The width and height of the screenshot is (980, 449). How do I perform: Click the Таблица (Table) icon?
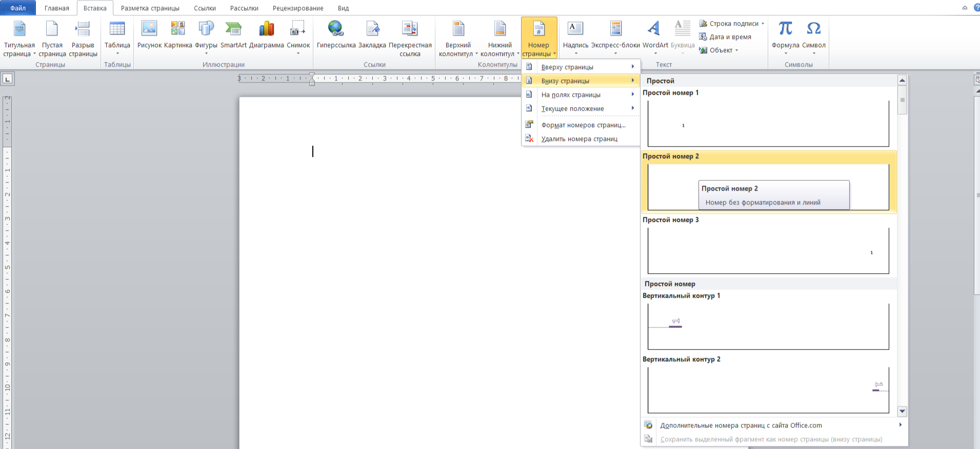(x=117, y=30)
